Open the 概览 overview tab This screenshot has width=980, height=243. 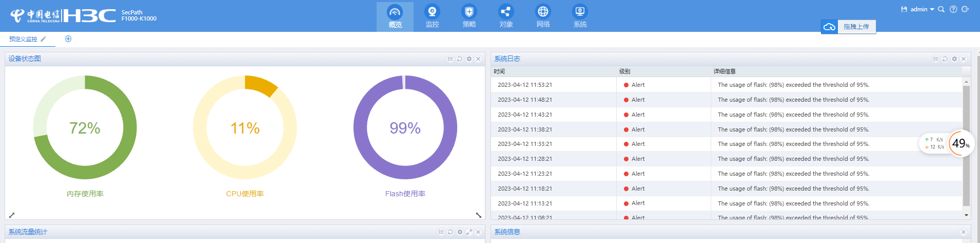[x=395, y=16]
